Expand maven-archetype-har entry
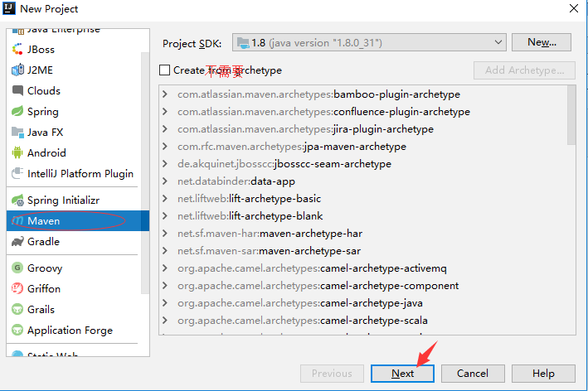The image size is (588, 391). click(165, 234)
